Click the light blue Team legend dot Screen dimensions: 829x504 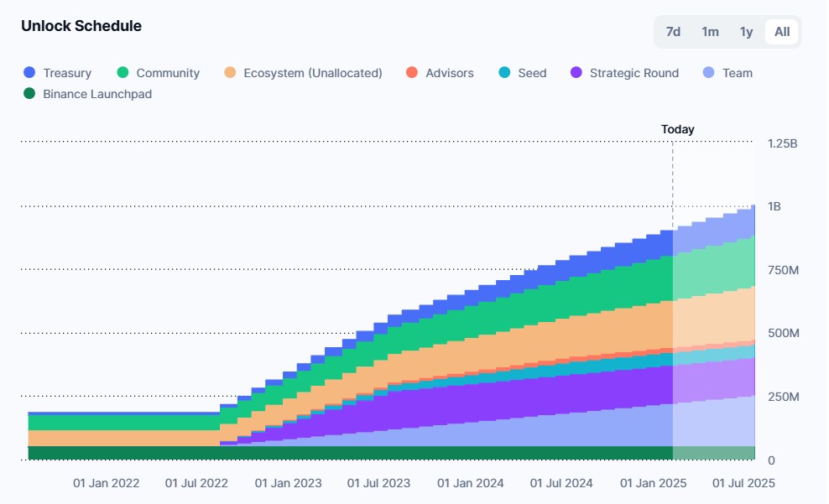[709, 72]
